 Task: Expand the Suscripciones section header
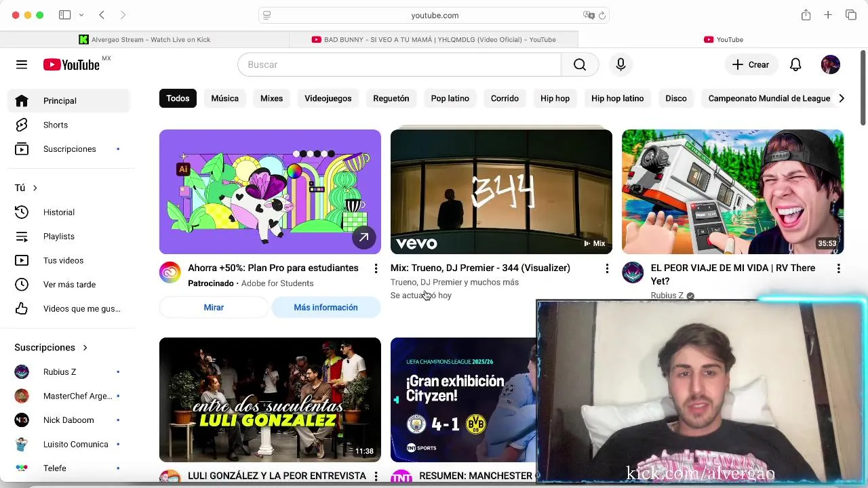[52, 348]
